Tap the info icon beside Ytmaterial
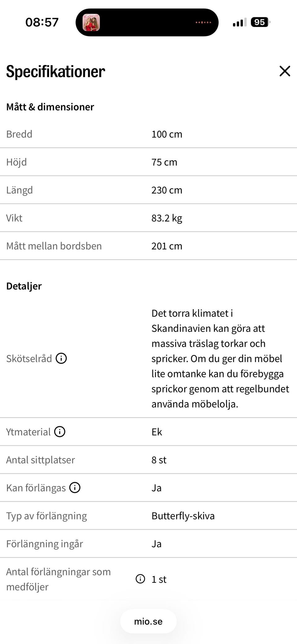Image resolution: width=297 pixels, height=644 pixels. point(60,431)
